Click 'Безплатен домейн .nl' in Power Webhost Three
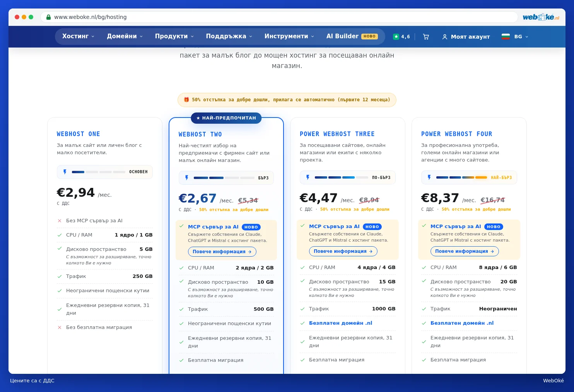Screen dimensions: 574x392 340,323
